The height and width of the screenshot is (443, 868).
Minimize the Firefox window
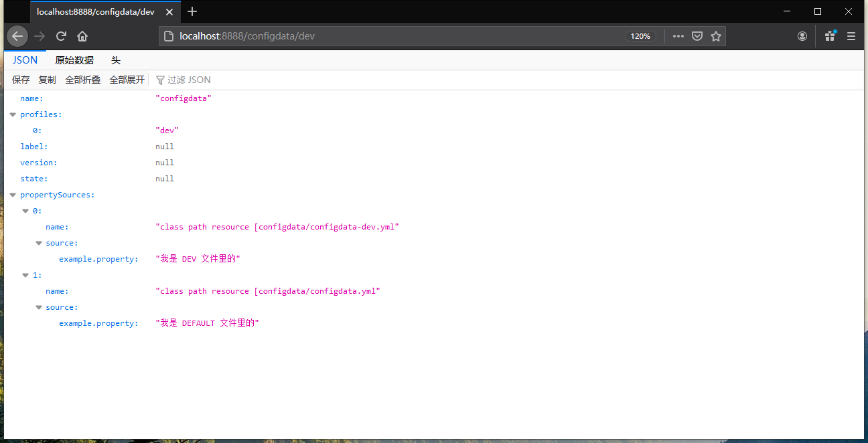click(x=787, y=11)
